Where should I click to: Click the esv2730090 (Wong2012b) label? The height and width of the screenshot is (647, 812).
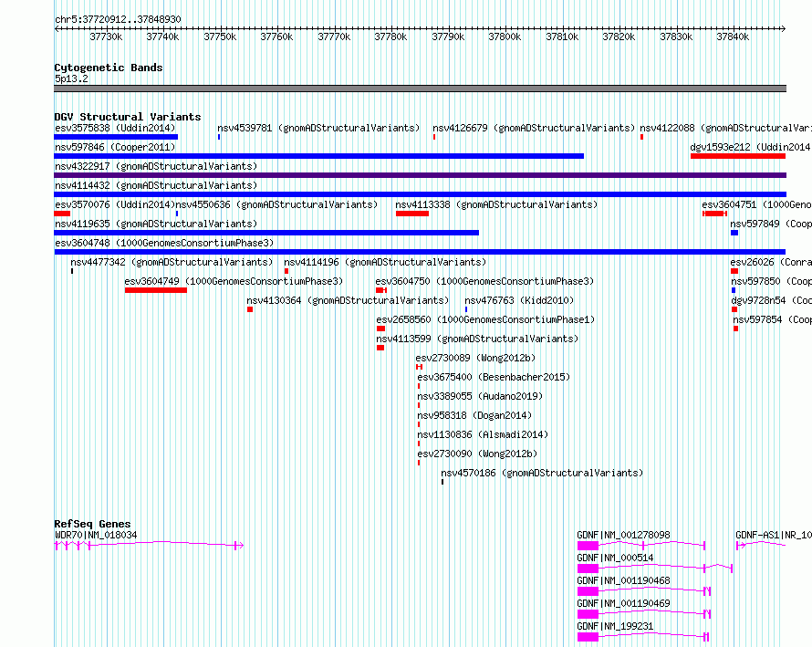(477, 454)
